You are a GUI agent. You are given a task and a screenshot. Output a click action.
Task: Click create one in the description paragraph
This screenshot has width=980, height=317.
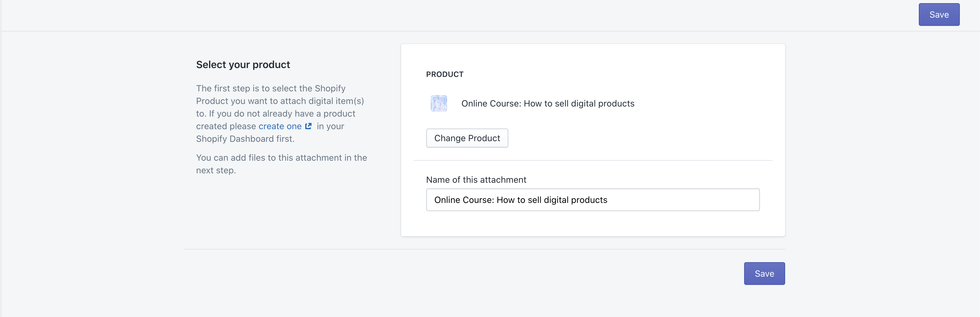coord(280,126)
